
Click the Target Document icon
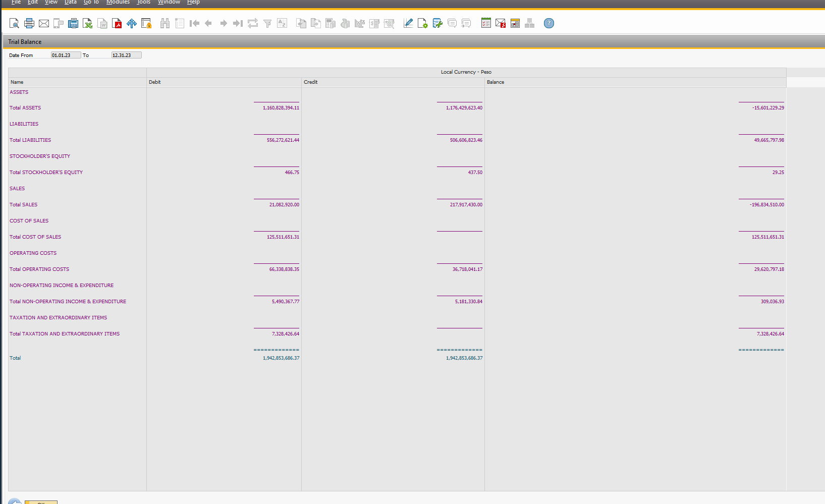tap(316, 23)
